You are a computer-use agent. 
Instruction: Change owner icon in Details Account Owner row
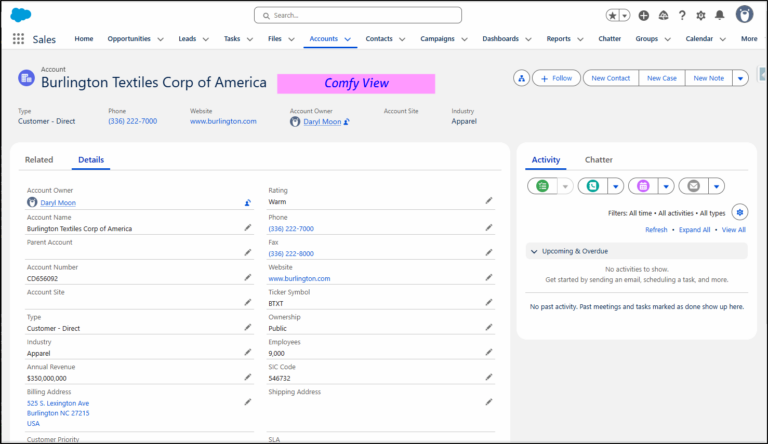click(x=248, y=202)
